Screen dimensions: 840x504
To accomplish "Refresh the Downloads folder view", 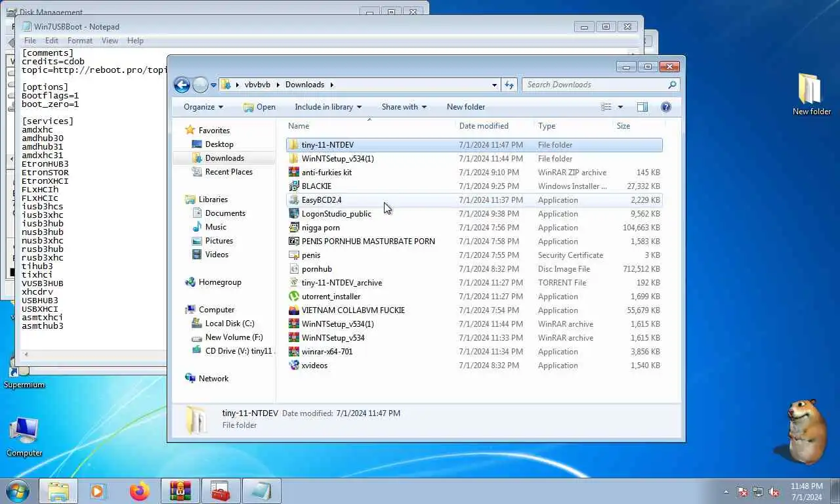I will tap(509, 85).
